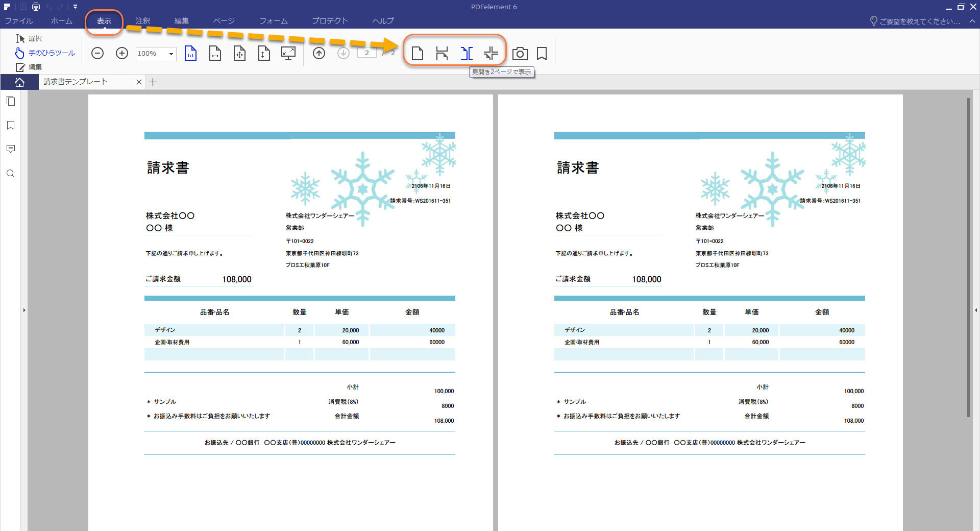Select the fit page icon
Viewport: 980px width, 531px height.
tap(239, 53)
